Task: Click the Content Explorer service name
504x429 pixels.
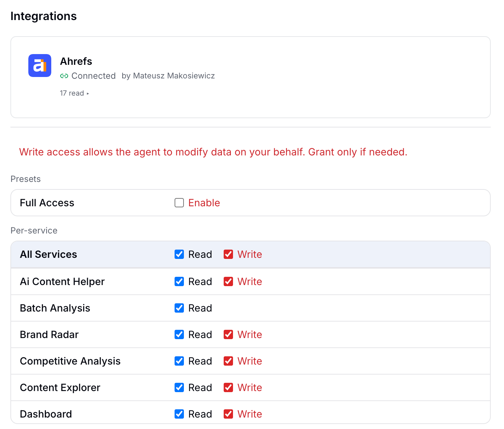Action: point(60,387)
